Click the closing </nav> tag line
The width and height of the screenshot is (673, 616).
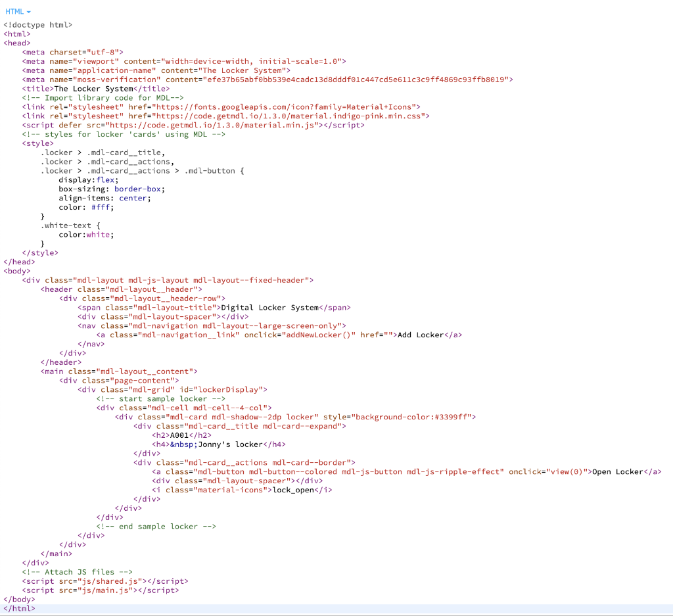91,344
